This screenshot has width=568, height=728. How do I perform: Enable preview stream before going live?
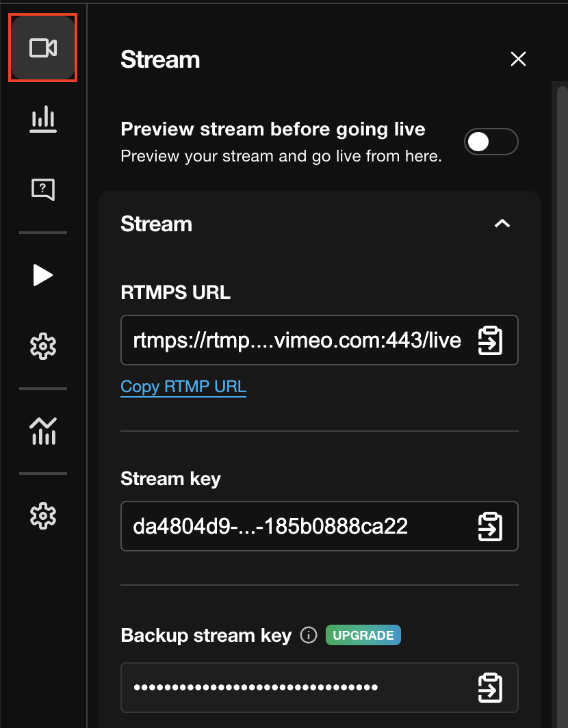(491, 141)
